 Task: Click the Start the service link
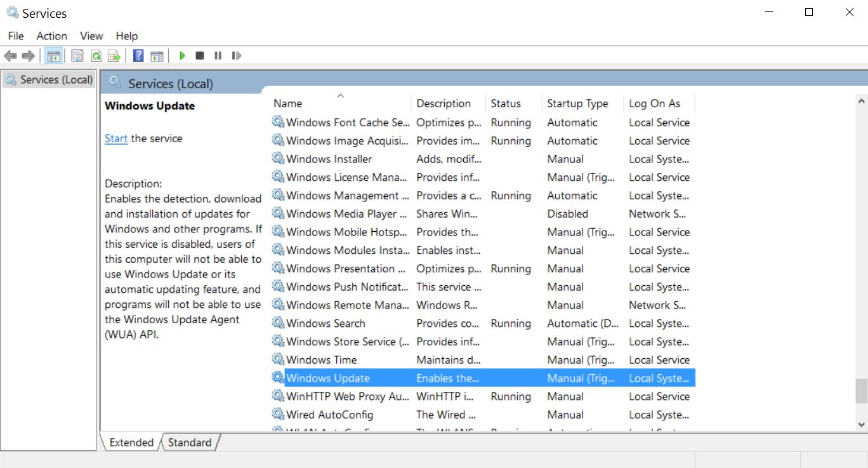pyautogui.click(x=116, y=138)
